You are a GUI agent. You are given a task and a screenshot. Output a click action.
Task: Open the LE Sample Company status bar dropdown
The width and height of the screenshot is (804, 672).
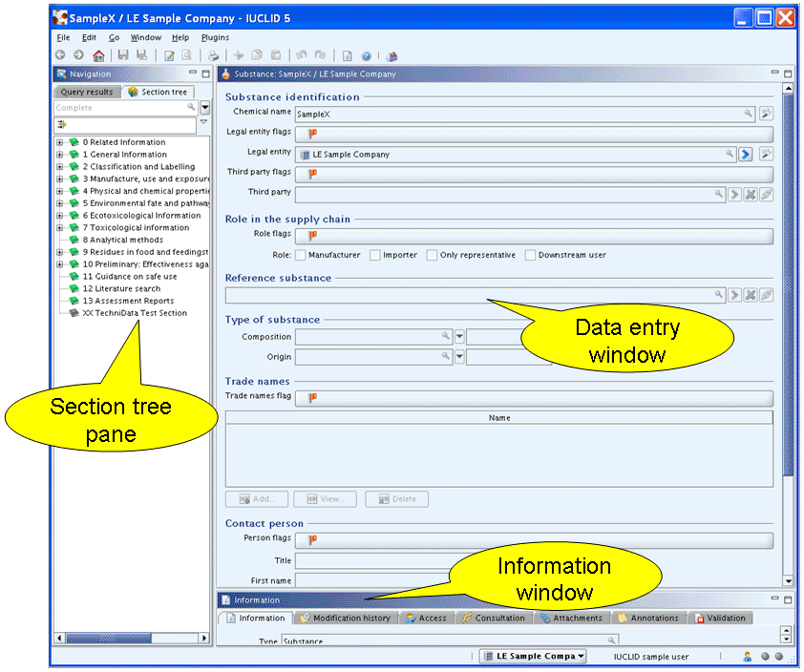[533, 656]
